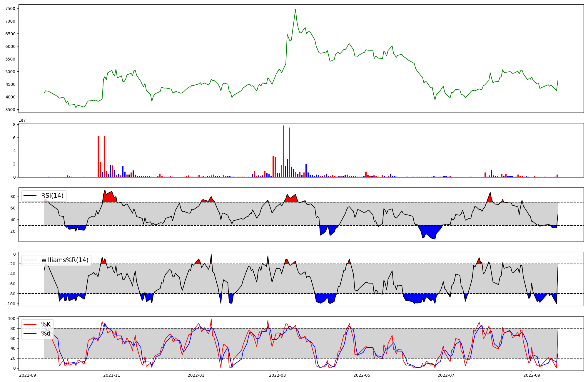The width and height of the screenshot is (588, 382).
Task: Click the 2022-01 x-axis date label
Action: click(196, 375)
